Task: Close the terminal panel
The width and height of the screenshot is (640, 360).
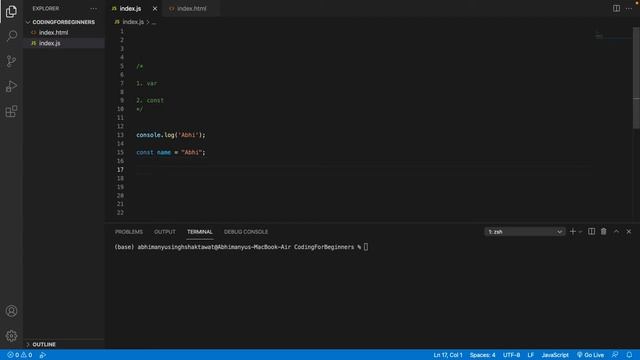Action: click(629, 231)
